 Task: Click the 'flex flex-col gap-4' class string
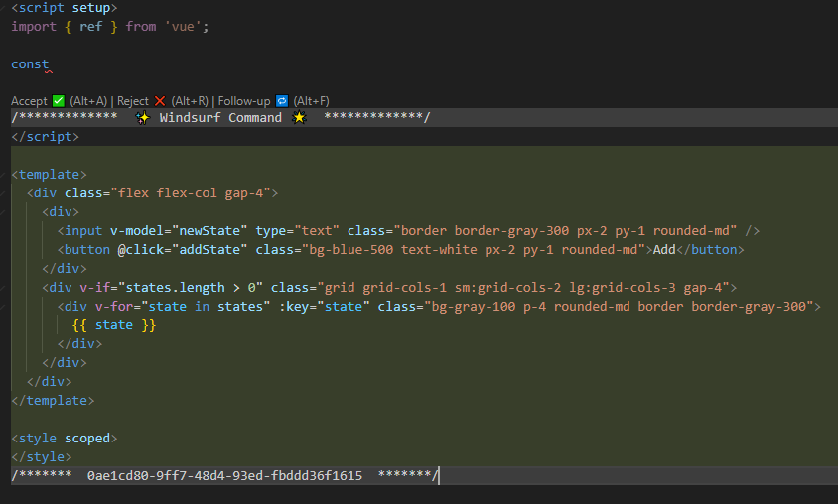[191, 193]
